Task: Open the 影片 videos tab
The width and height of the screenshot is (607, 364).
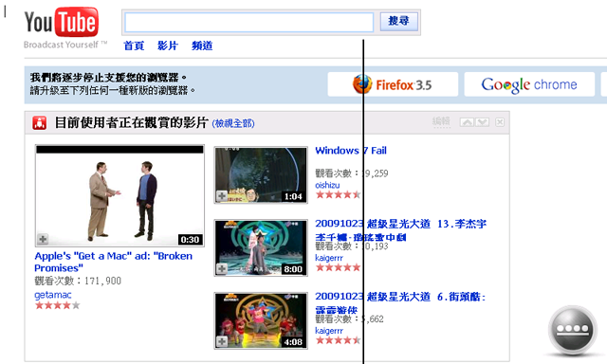Action: pyautogui.click(x=168, y=45)
